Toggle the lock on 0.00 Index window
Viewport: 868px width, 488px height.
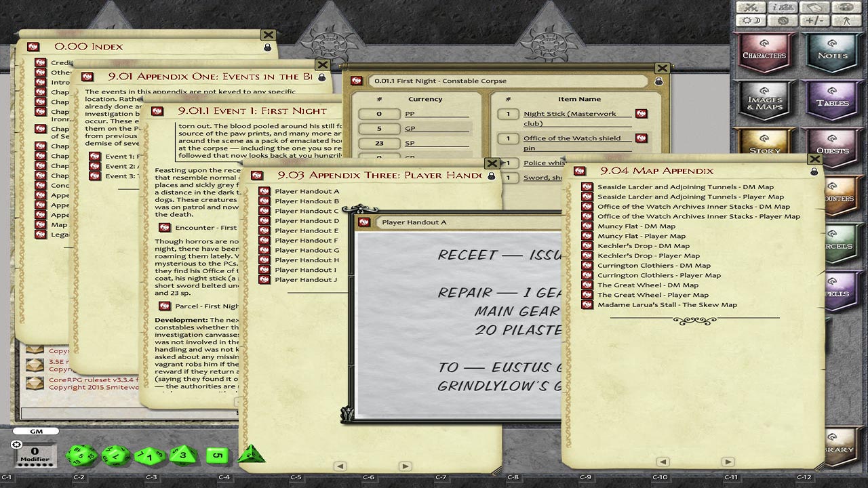pos(267,47)
